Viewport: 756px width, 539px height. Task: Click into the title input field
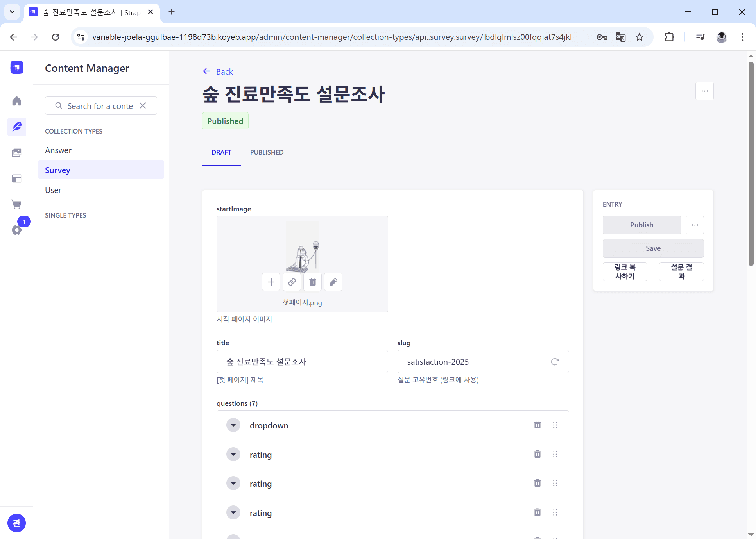point(302,362)
